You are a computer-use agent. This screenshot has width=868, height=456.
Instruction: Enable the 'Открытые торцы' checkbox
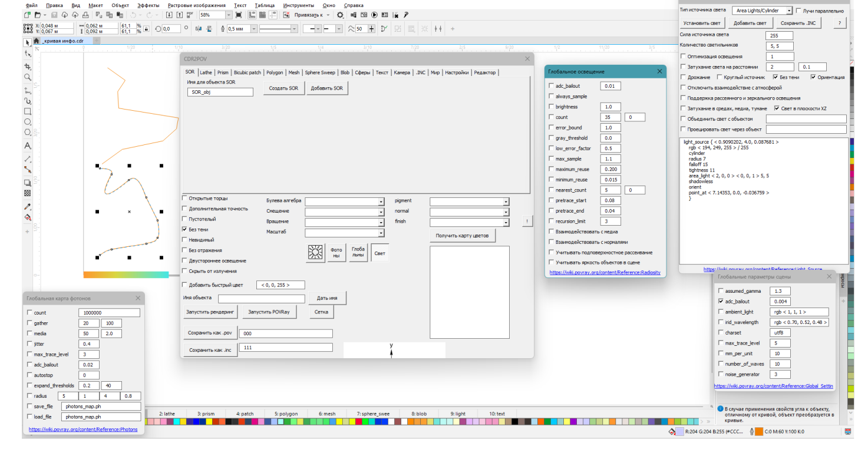tap(185, 199)
